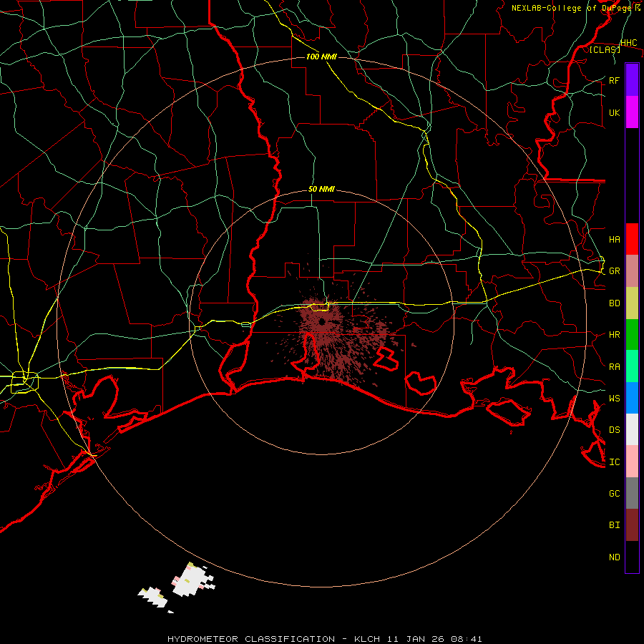
Task: Click the BI dark-red legend swatch
Action: coord(632,525)
